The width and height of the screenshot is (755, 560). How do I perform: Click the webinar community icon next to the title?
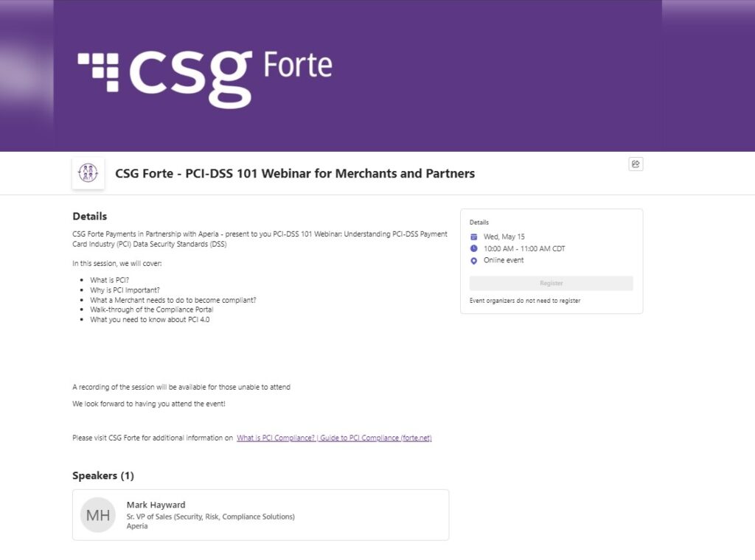[x=88, y=173]
